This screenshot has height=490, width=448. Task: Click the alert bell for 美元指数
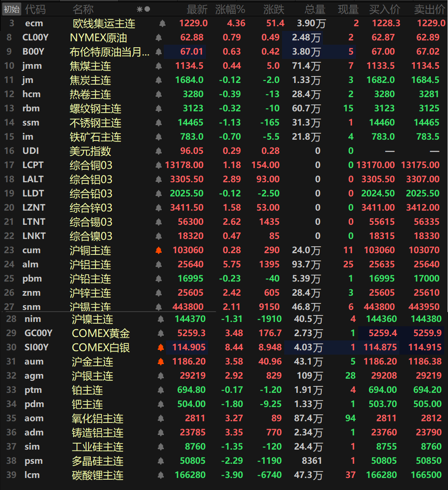tap(159, 151)
